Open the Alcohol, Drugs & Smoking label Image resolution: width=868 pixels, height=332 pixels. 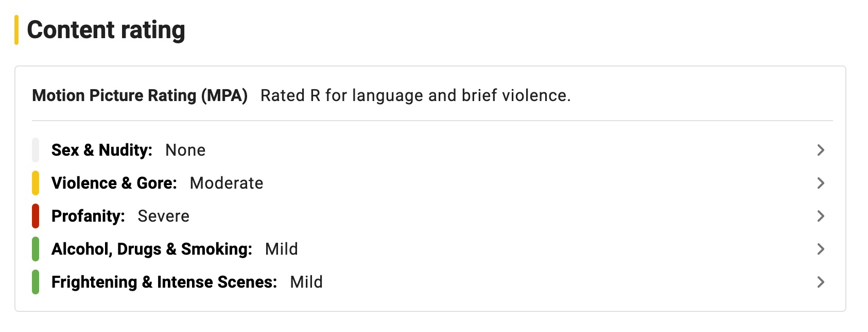pyautogui.click(x=152, y=249)
